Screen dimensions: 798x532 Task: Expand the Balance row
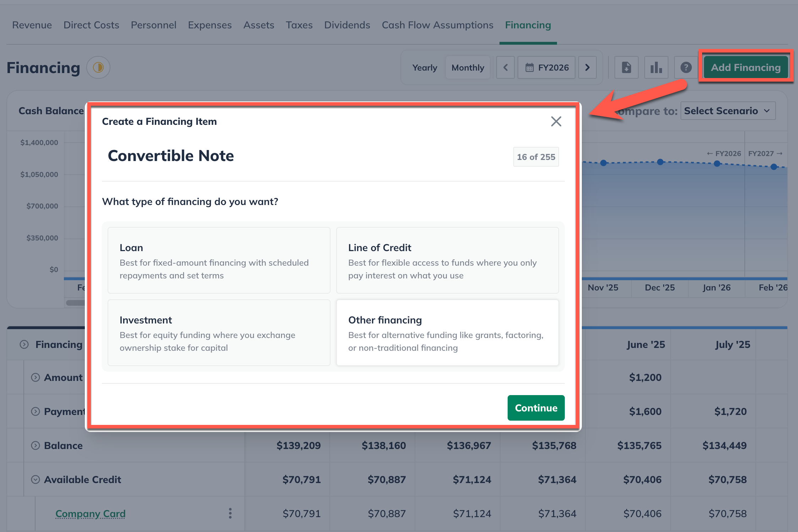point(35,445)
